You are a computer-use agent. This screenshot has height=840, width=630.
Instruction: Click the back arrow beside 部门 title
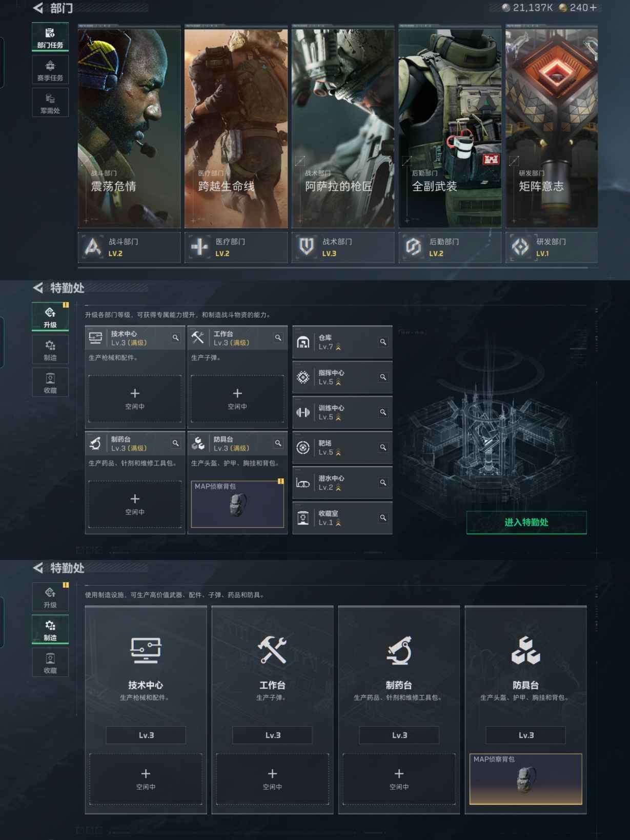tap(38, 8)
